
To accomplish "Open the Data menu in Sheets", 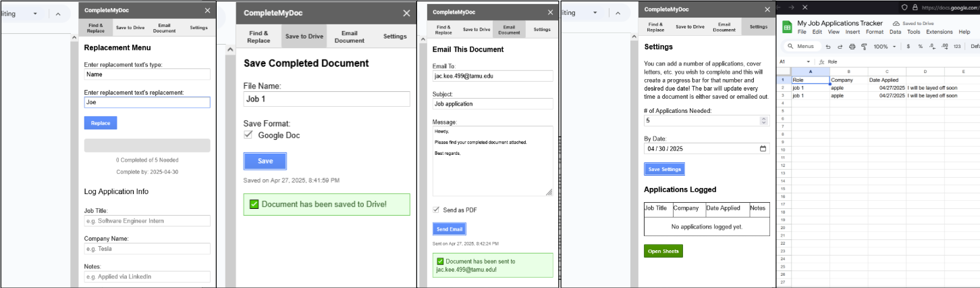I will (895, 32).
